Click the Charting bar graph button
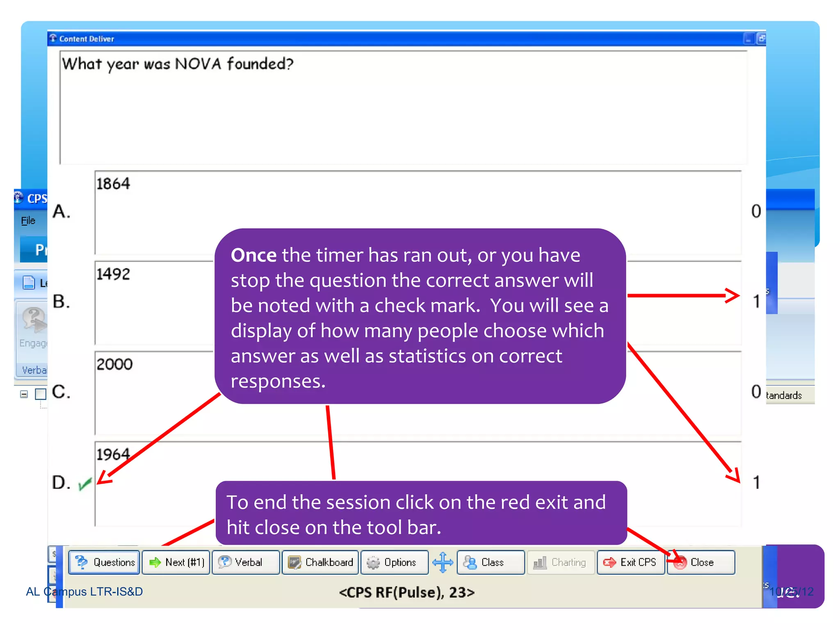The image size is (840, 630). 561,562
